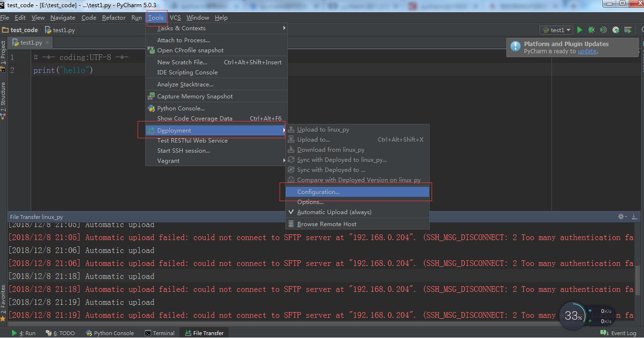Image resolution: width=644 pixels, height=338 pixels.
Task: Click the update link in notification
Action: pos(587,51)
